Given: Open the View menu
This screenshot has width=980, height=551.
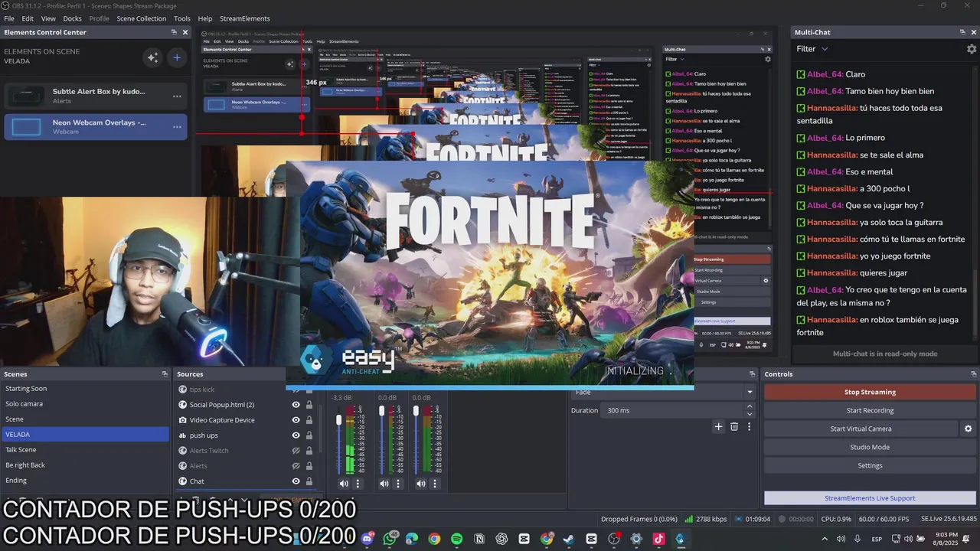Looking at the screenshot, I should [x=48, y=18].
